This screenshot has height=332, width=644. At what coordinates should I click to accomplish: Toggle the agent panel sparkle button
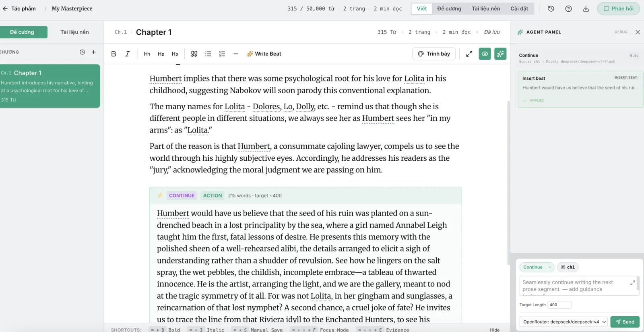coord(500,54)
